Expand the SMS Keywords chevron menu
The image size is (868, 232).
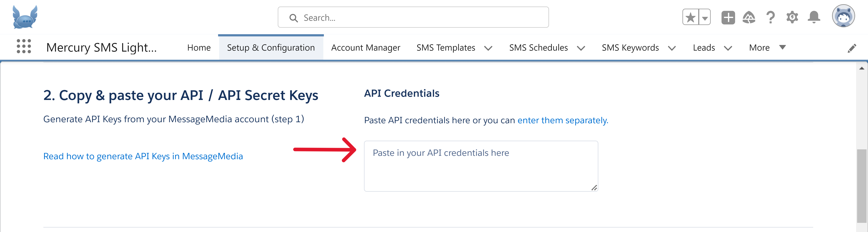672,48
